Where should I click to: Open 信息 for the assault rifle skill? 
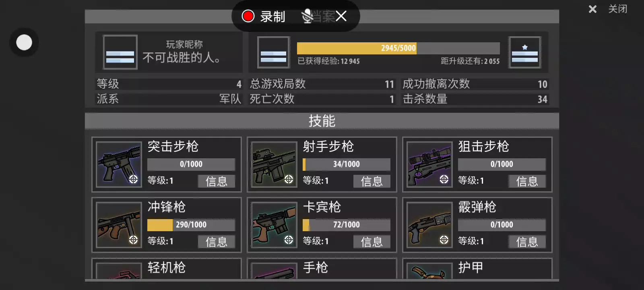pos(217,181)
